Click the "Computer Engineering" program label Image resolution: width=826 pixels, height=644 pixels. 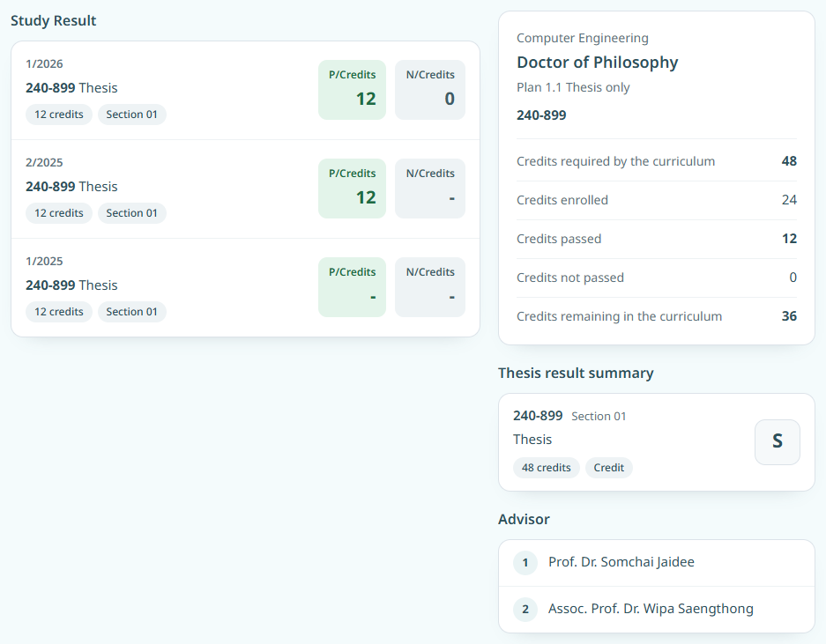582,38
